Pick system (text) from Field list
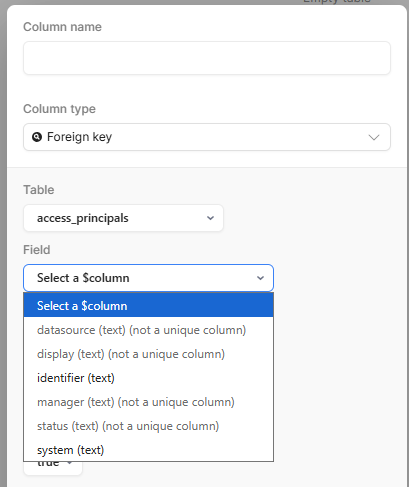This screenshot has height=487, width=409. pyautogui.click(x=148, y=450)
